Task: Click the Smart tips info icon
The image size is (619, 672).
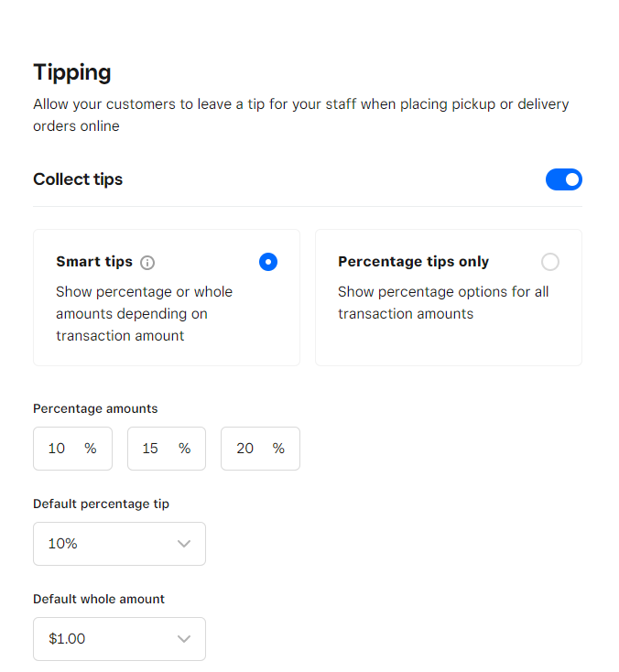Action: pyautogui.click(x=147, y=263)
